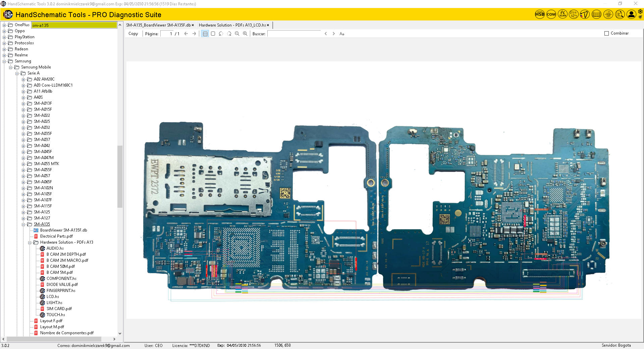Image resolution: width=644 pixels, height=349 pixels.
Task: Click the page number field
Action: (167, 34)
